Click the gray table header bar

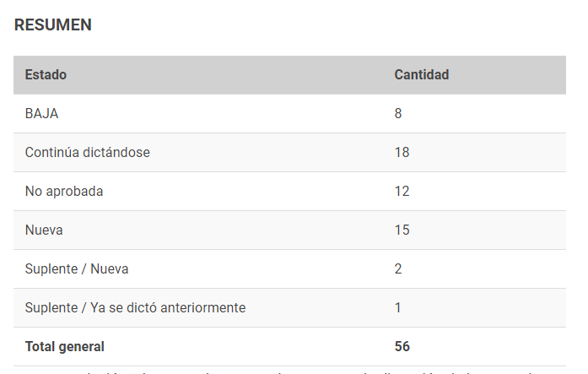(289, 75)
